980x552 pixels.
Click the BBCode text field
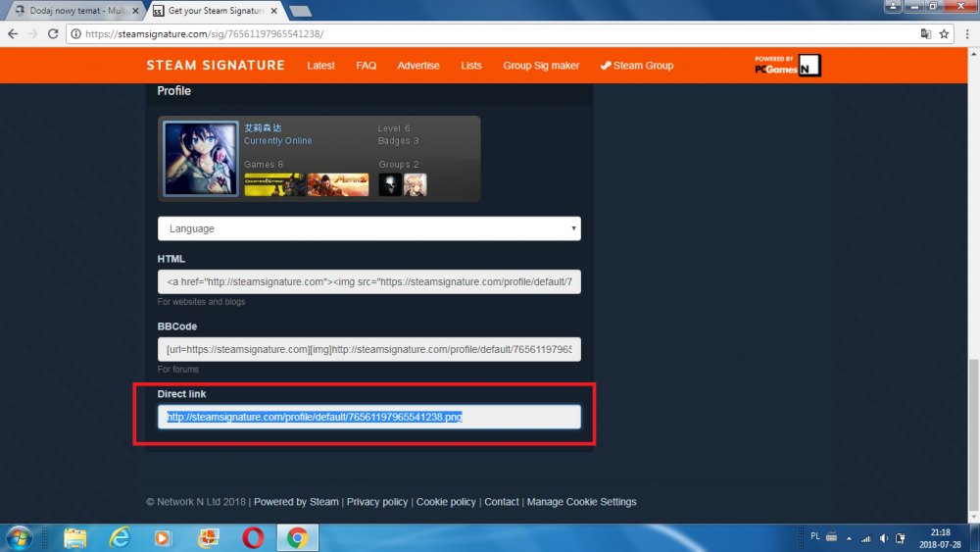[368, 350]
